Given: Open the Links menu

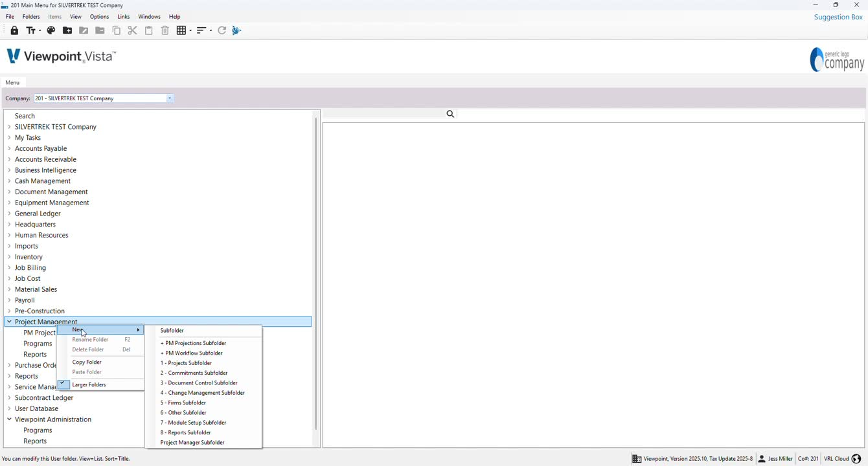Looking at the screenshot, I should 124,17.
